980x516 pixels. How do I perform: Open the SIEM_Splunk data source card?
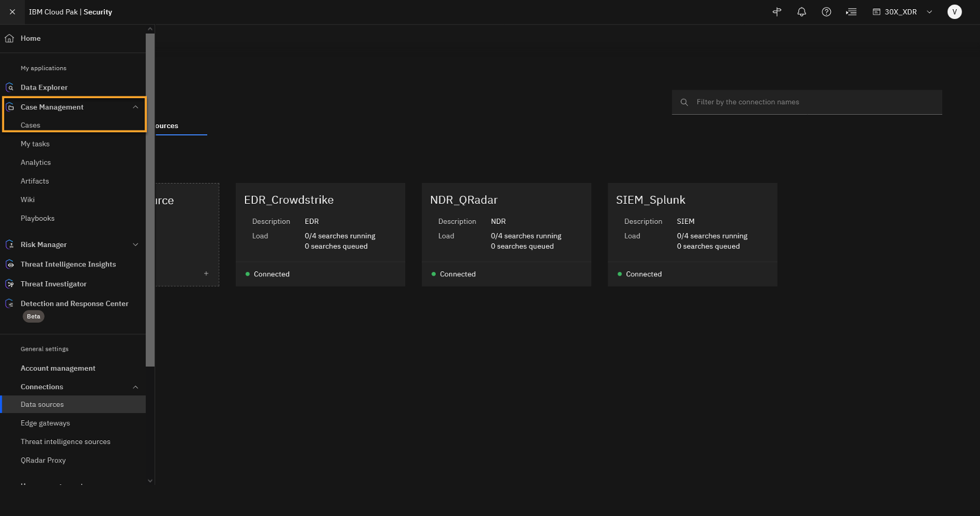click(x=692, y=234)
